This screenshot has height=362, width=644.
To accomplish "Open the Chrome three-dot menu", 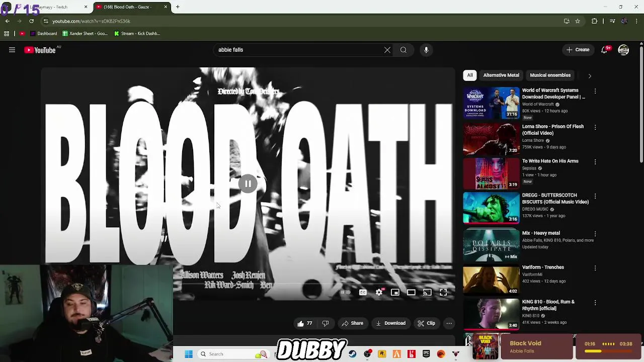I will (637, 21).
